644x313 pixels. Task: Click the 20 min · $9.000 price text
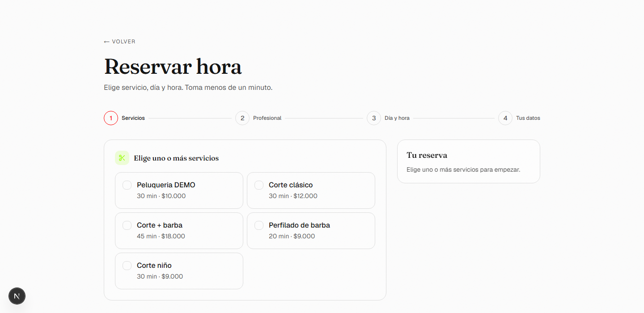(x=292, y=236)
